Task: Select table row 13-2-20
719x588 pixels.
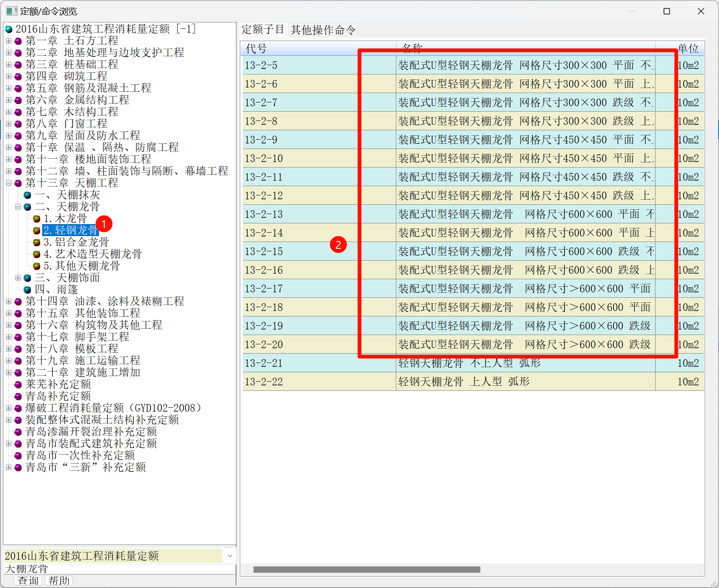Action: pos(473,344)
